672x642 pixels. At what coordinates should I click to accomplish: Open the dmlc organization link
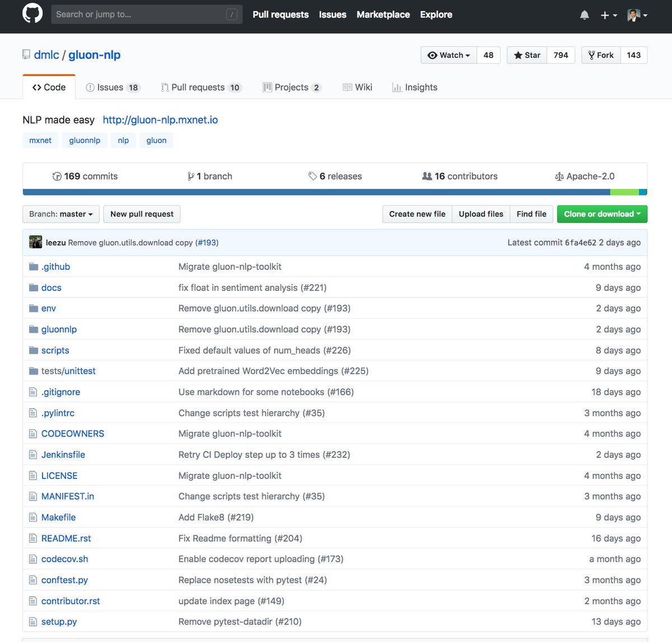(46, 55)
